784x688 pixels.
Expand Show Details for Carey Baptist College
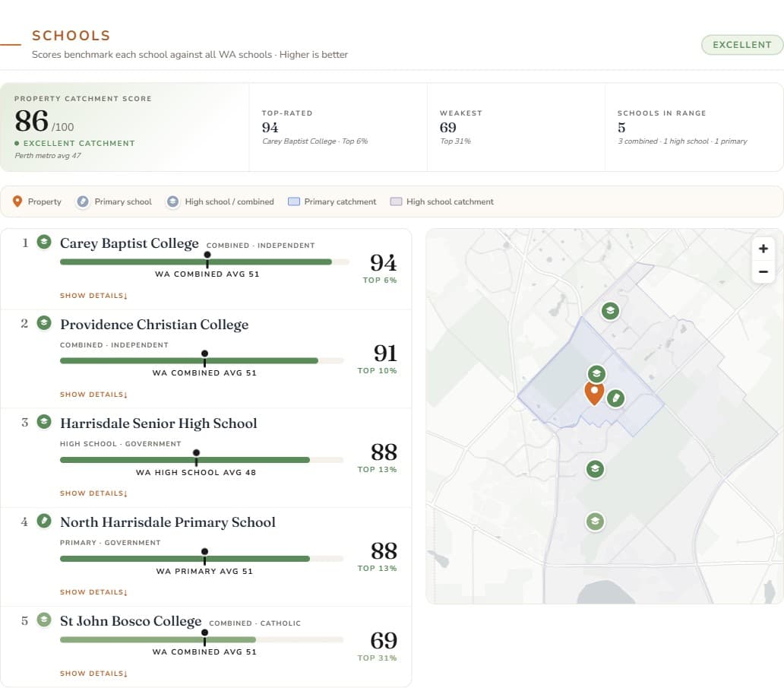click(93, 296)
